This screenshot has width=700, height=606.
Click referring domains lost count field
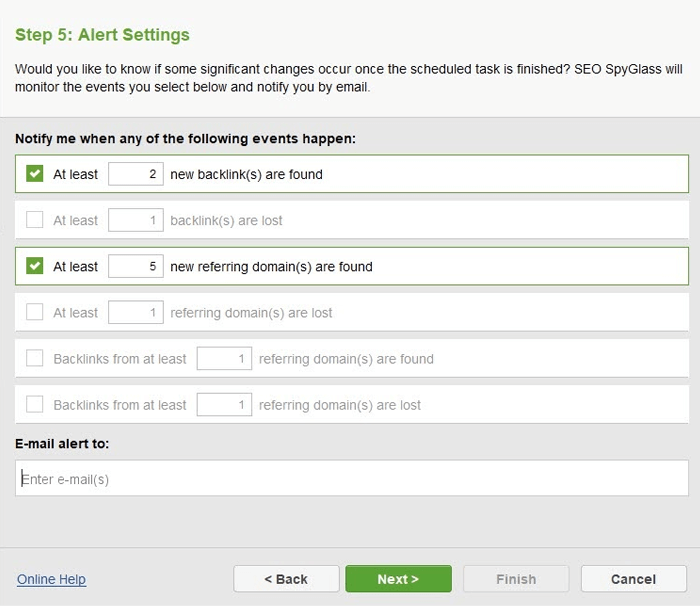[x=136, y=312]
